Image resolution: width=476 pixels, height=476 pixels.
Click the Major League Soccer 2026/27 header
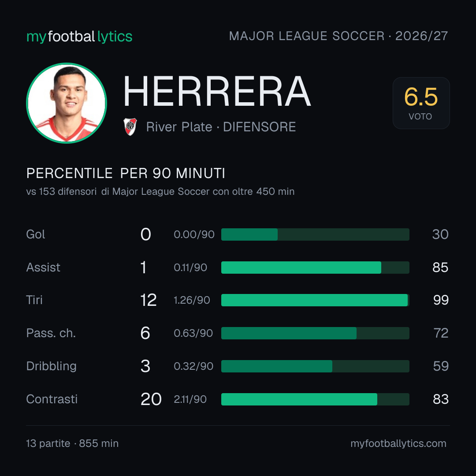click(338, 36)
